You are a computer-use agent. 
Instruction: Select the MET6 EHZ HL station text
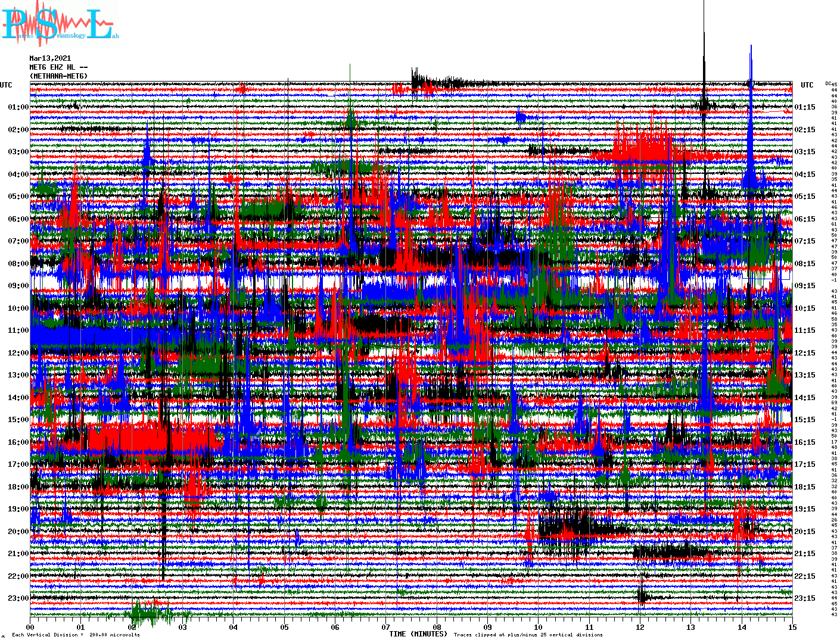tap(58, 67)
